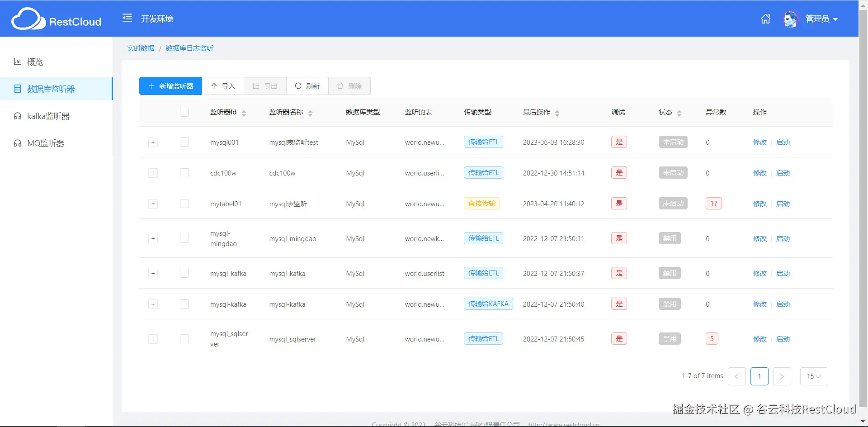Click the 传输给KAFKA transfer type tag
Viewport: 868px width, 427px height.
pyautogui.click(x=488, y=304)
